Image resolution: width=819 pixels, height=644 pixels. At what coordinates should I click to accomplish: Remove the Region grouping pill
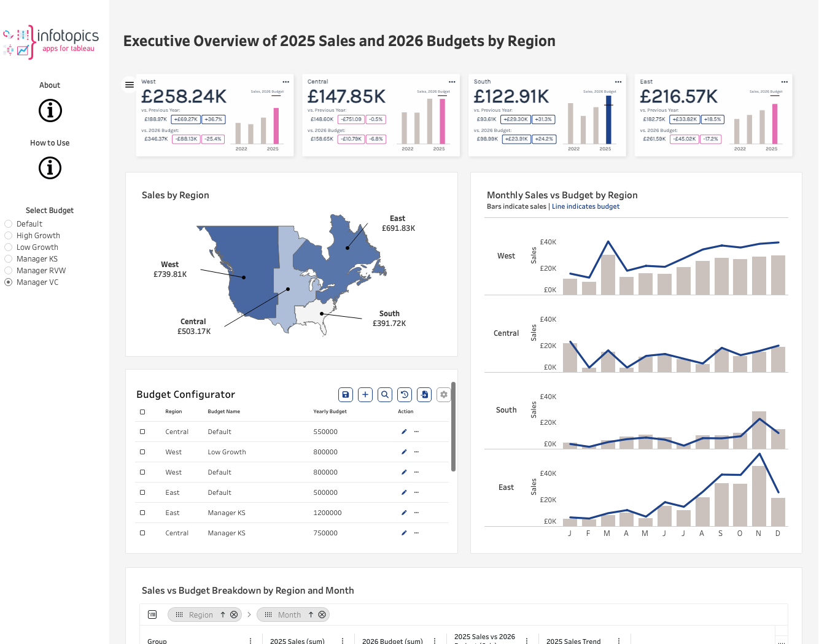[234, 615]
